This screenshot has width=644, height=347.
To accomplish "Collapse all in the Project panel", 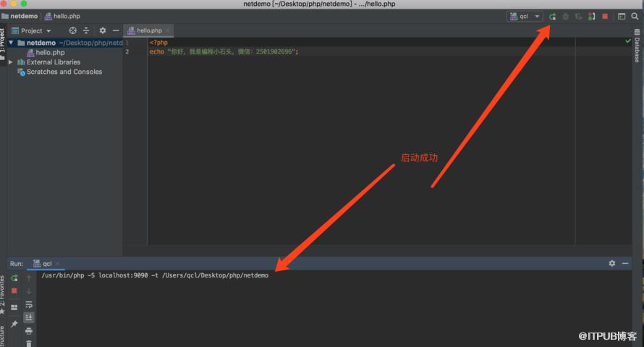I will (86, 30).
